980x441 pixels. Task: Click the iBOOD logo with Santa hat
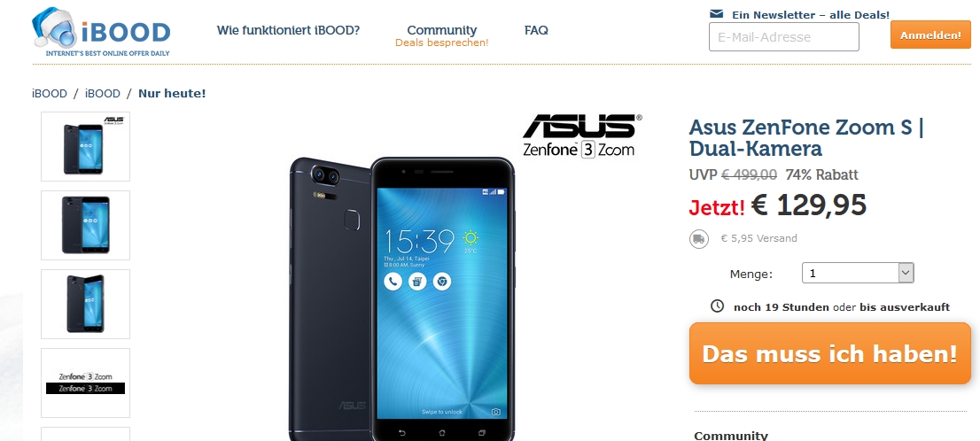pyautogui.click(x=101, y=32)
